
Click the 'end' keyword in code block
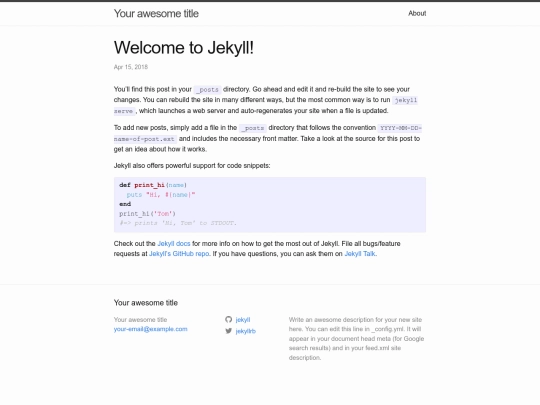pyautogui.click(x=125, y=204)
